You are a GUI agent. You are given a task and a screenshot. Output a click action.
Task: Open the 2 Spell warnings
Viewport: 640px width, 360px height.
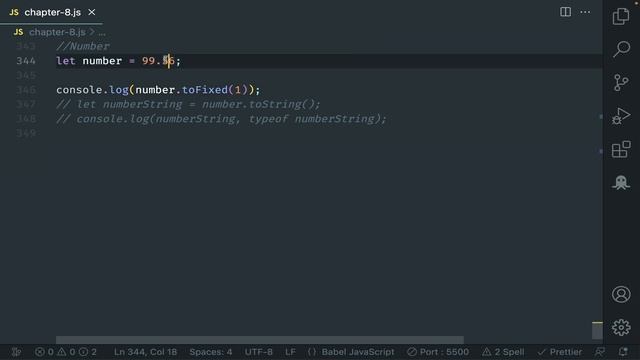tap(503, 352)
